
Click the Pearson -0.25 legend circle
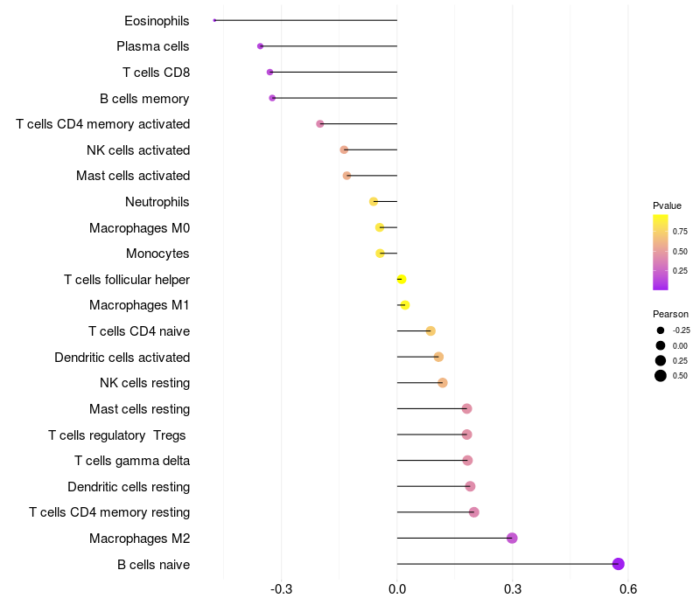[661, 330]
